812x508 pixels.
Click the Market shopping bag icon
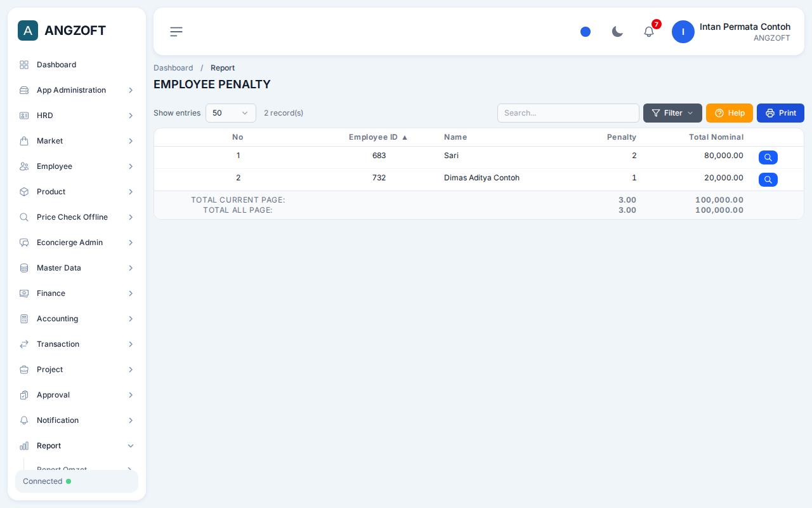click(24, 141)
